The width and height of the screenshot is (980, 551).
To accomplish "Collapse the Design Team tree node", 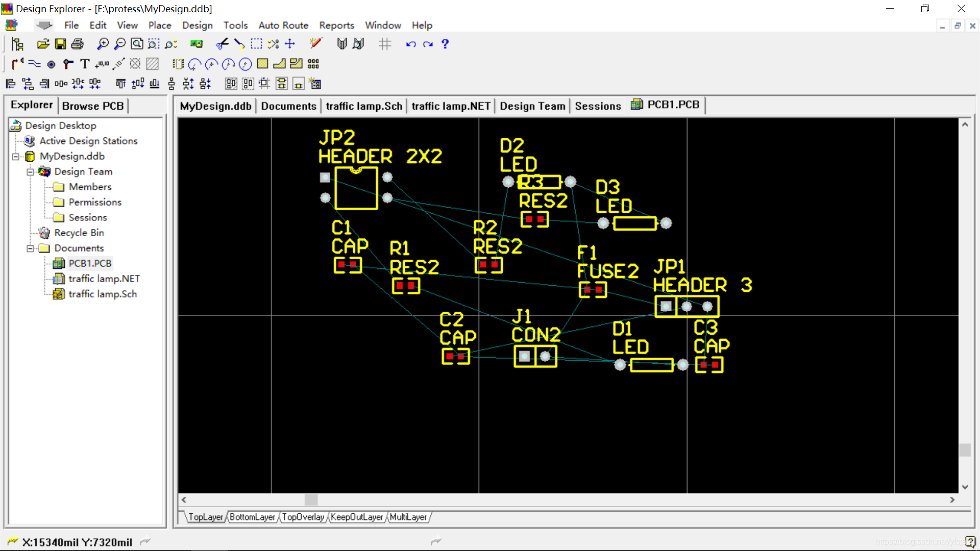I will pyautogui.click(x=30, y=172).
